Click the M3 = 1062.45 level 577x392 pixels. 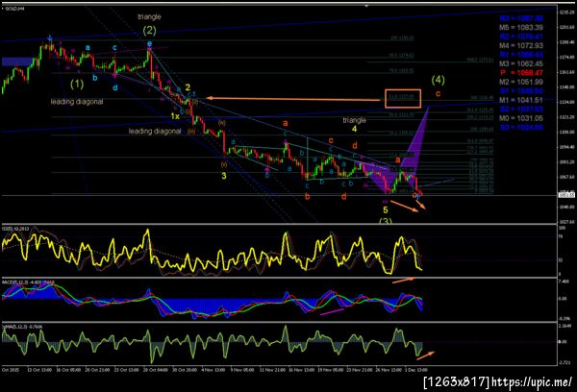click(521, 63)
